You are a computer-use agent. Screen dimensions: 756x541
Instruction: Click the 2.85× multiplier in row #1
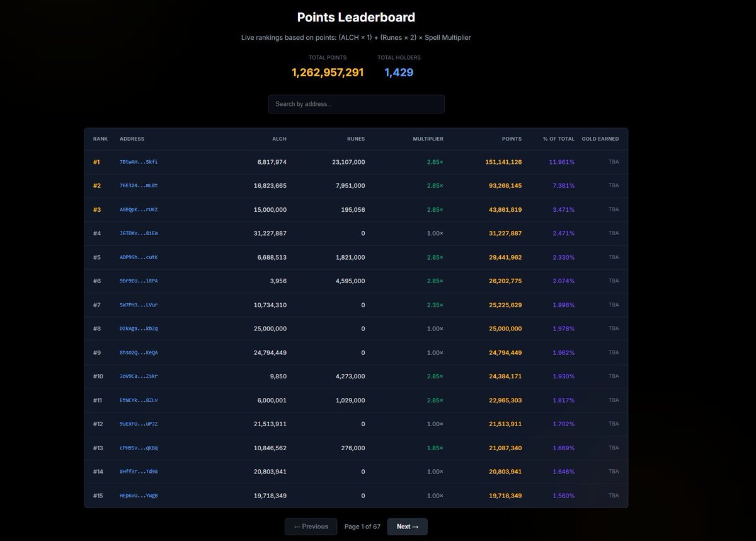(x=435, y=162)
